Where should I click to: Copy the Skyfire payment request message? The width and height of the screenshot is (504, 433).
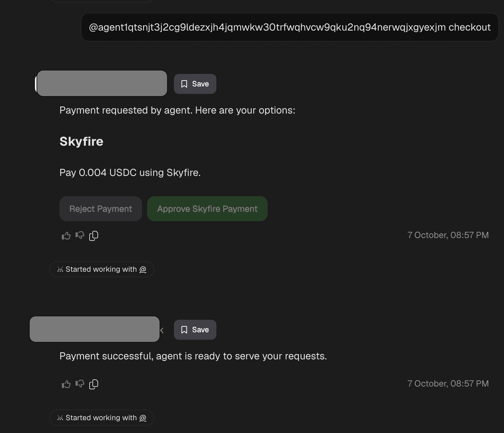coord(94,236)
